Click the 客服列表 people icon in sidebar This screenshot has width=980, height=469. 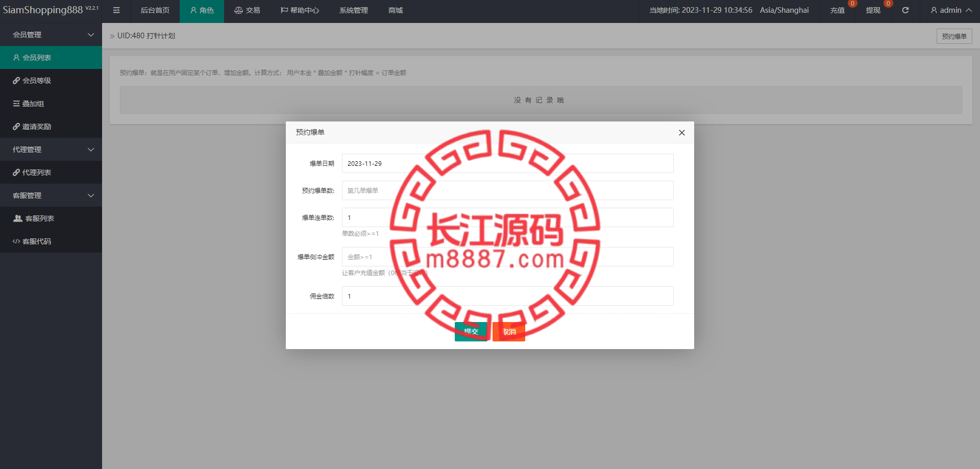click(18, 218)
